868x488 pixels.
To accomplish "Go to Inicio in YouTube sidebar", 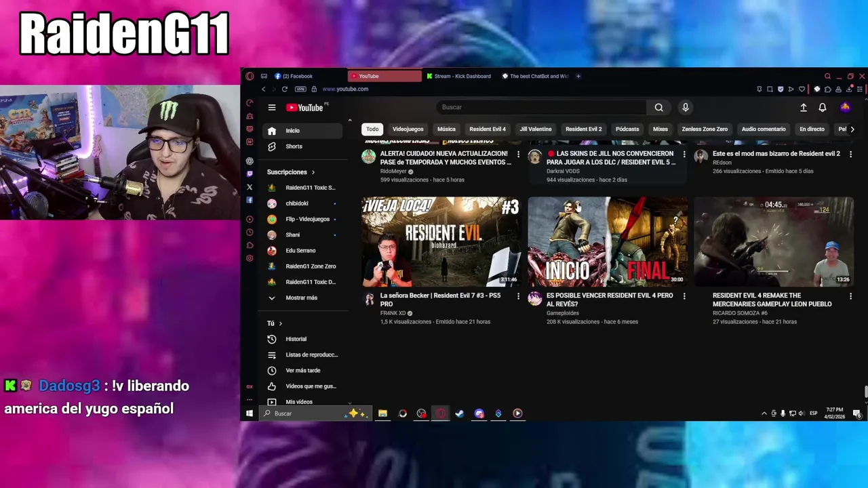I will tap(303, 131).
